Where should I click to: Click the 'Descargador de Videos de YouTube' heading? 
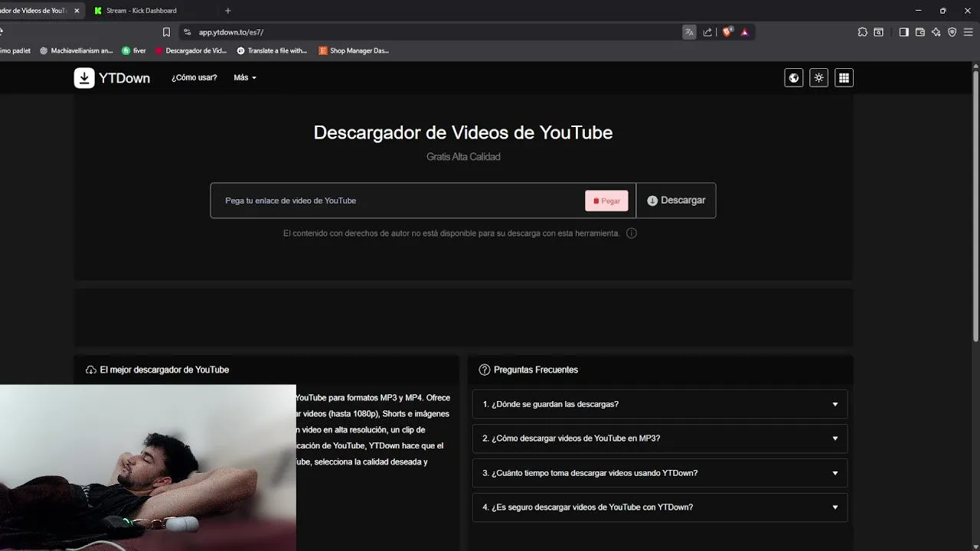(463, 132)
